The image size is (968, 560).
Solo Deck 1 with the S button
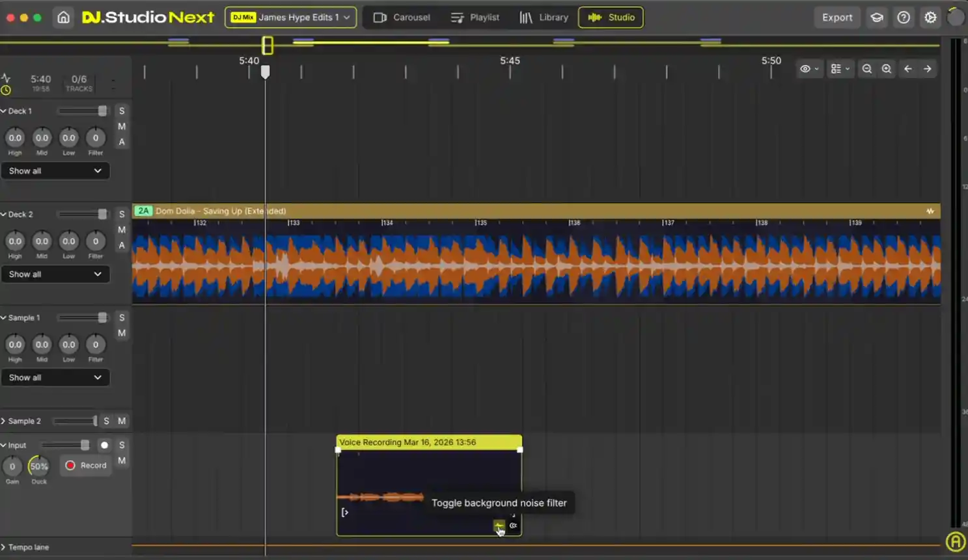click(122, 111)
